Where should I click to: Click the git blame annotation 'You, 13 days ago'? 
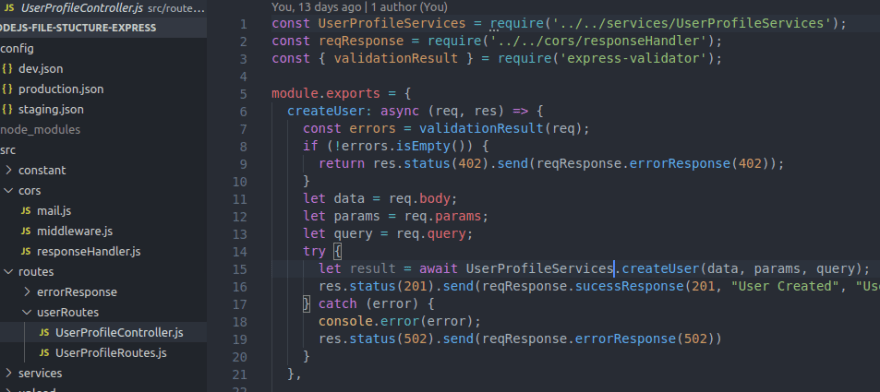click(x=317, y=7)
